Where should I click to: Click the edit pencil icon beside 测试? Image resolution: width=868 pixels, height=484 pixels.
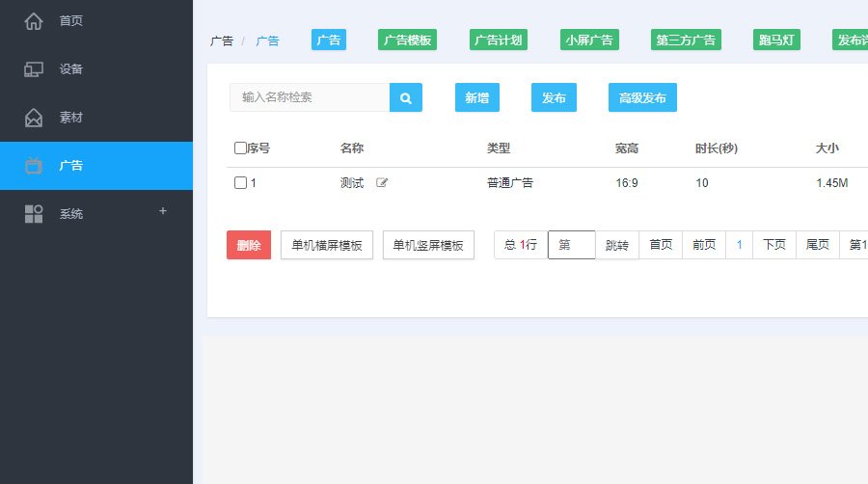[382, 183]
